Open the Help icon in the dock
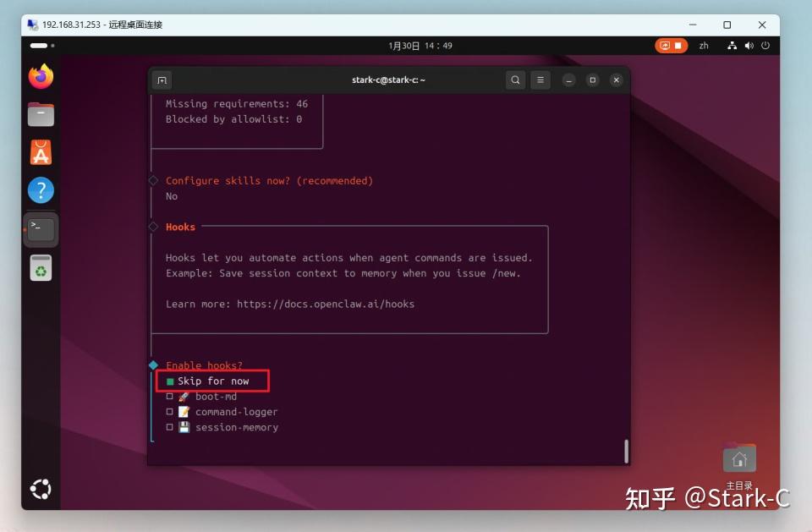 [x=41, y=190]
